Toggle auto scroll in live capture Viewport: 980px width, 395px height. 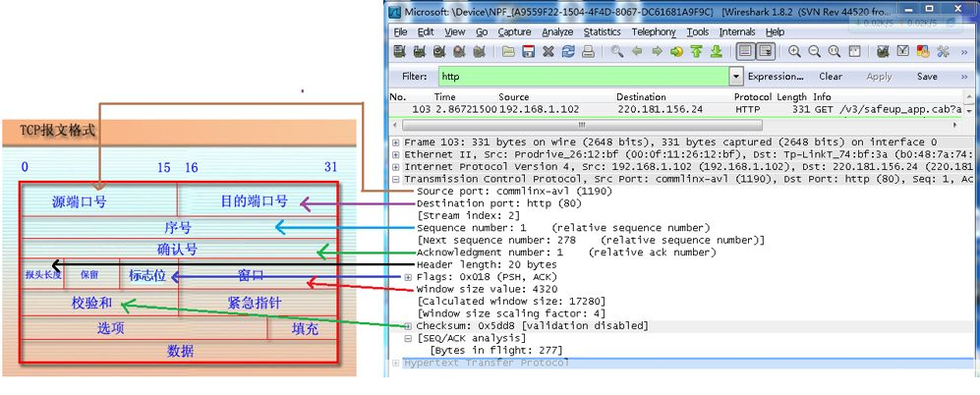766,52
